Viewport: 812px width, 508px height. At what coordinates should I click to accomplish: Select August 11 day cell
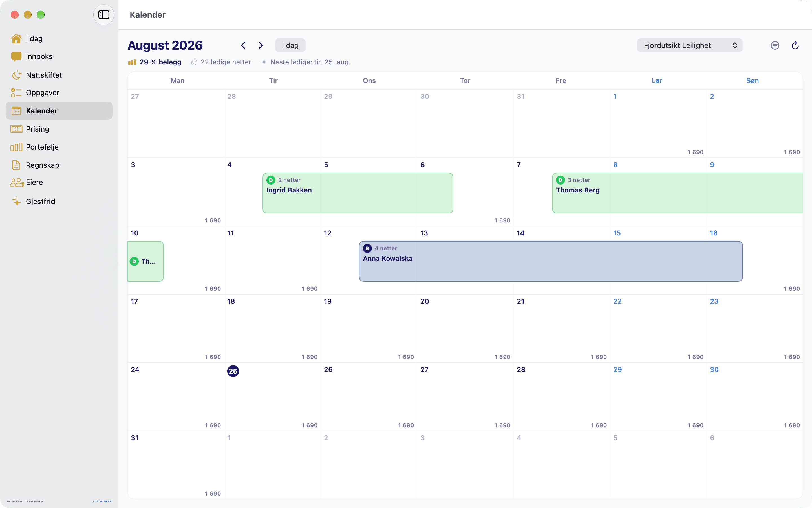tap(272, 260)
